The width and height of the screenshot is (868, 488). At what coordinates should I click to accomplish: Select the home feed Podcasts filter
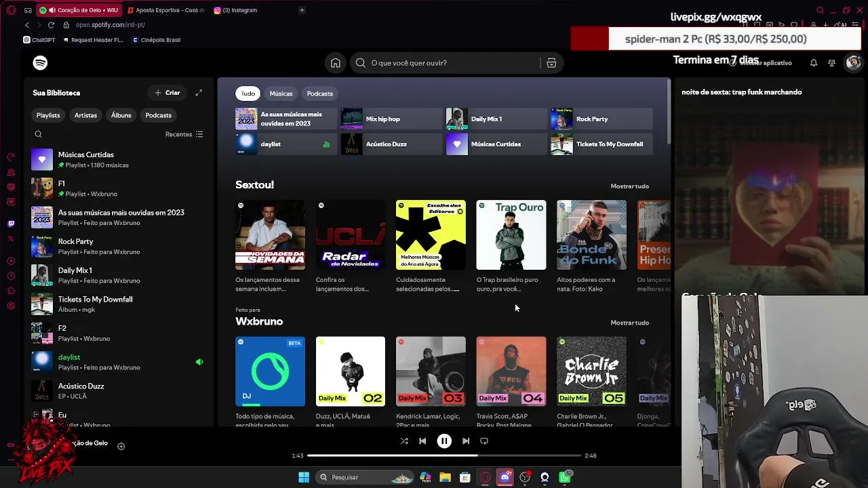coord(320,94)
